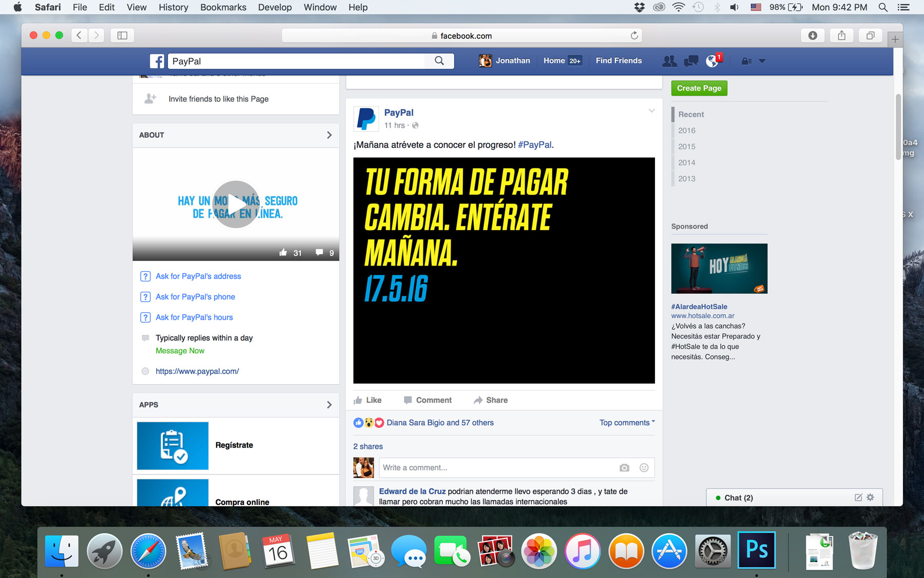Click the Create Page button
The width and height of the screenshot is (924, 578).
(x=699, y=88)
